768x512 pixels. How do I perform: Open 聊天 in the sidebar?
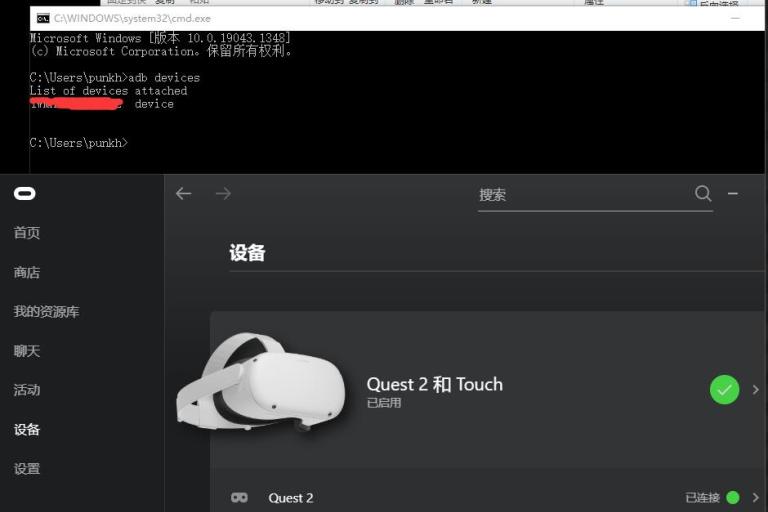tap(27, 351)
